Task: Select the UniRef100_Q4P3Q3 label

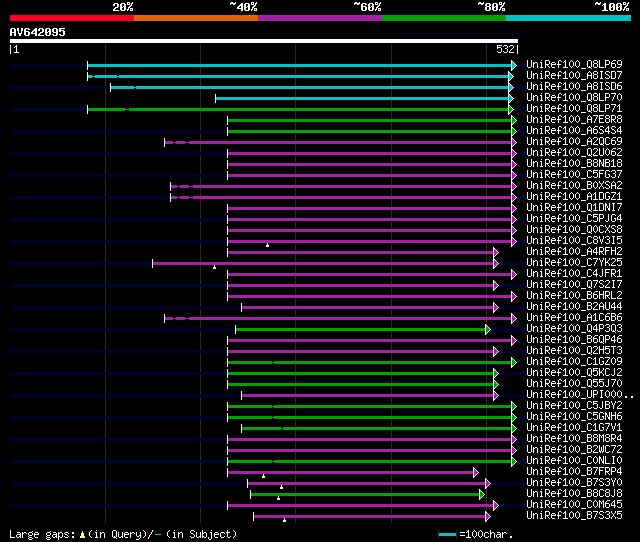Action: pos(574,329)
